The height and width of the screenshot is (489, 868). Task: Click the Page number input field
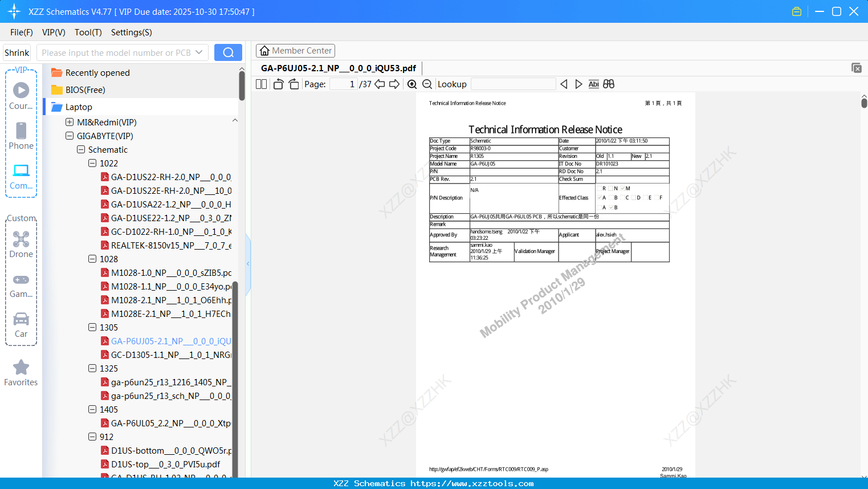pos(344,84)
